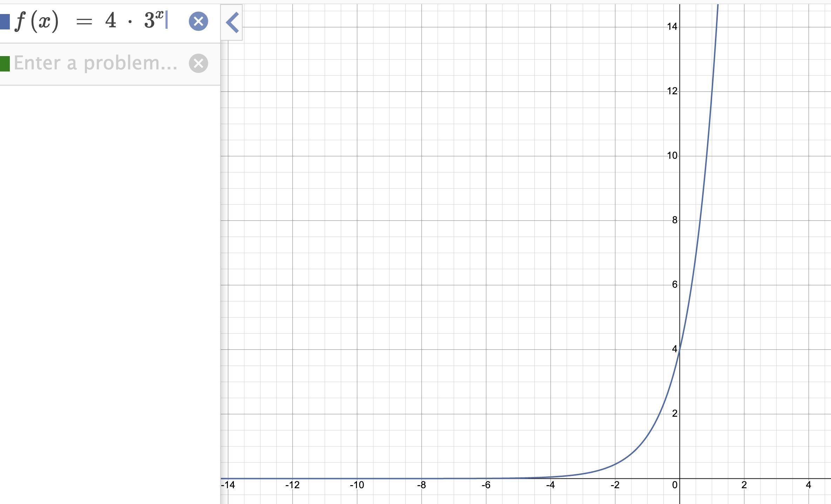This screenshot has height=504, width=831.
Task: Delete the f(x) = 4·3^x expression
Action: pyautogui.click(x=198, y=21)
